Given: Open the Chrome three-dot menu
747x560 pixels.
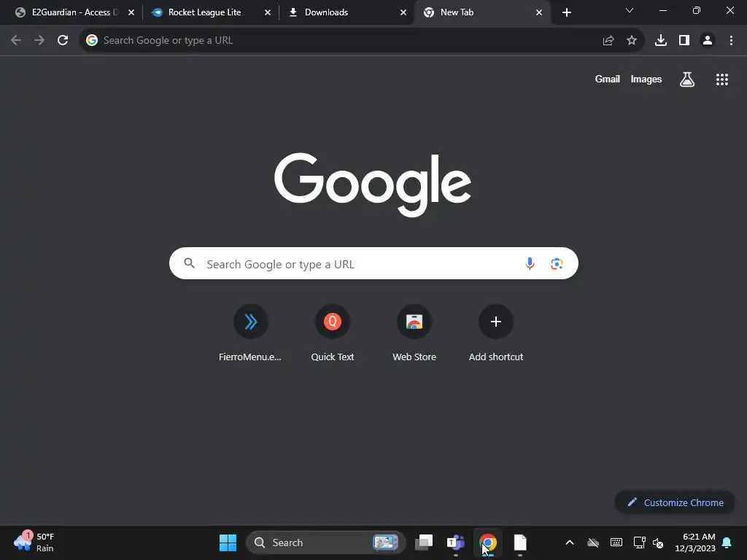Looking at the screenshot, I should [731, 41].
